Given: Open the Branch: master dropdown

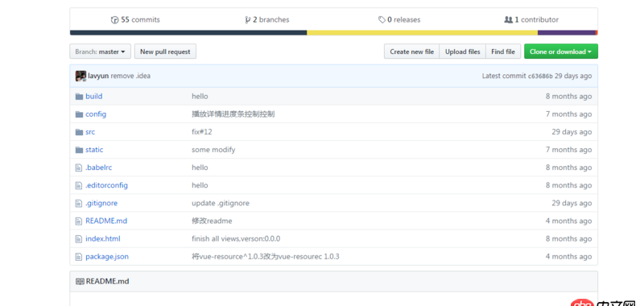Looking at the screenshot, I should click(x=100, y=52).
